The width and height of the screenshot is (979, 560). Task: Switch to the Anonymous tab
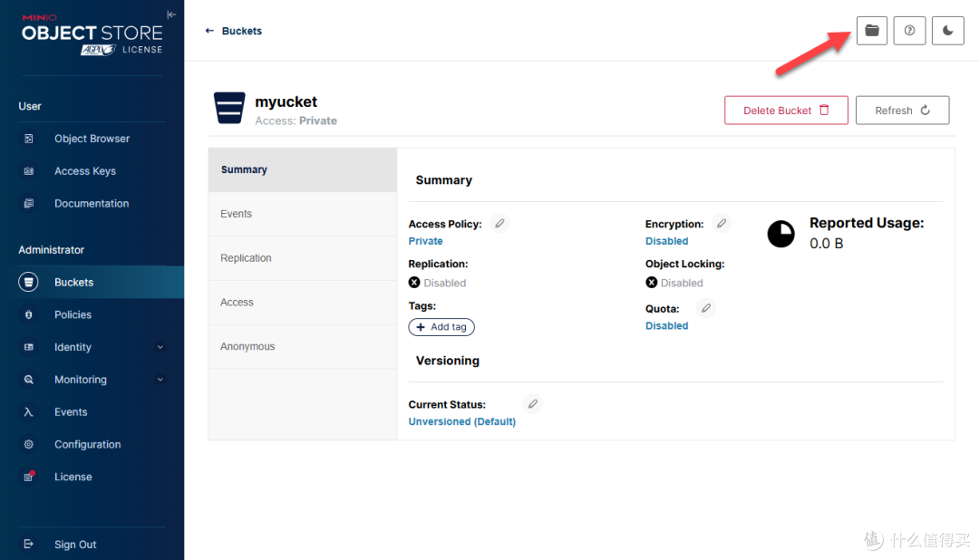click(x=302, y=347)
